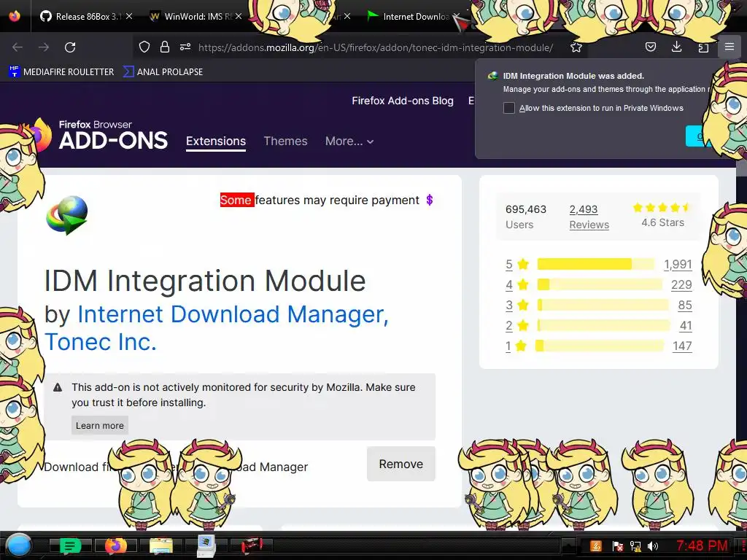
Task: Expand the More... dropdown menu
Action: point(349,141)
